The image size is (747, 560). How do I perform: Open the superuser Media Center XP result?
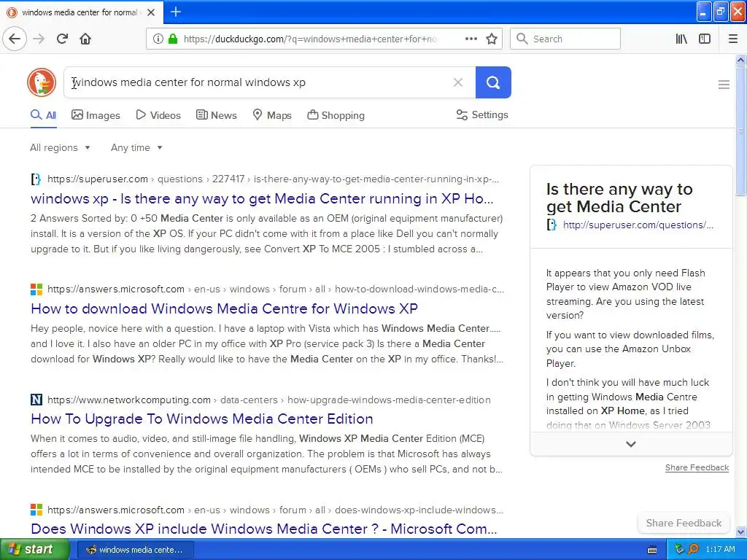click(x=262, y=198)
